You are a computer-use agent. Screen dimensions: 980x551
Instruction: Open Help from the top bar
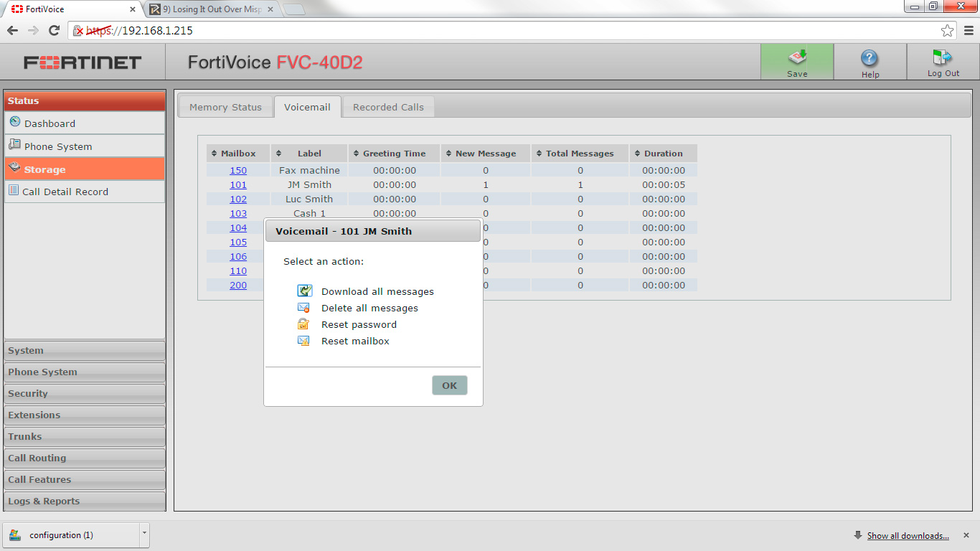[x=870, y=62]
